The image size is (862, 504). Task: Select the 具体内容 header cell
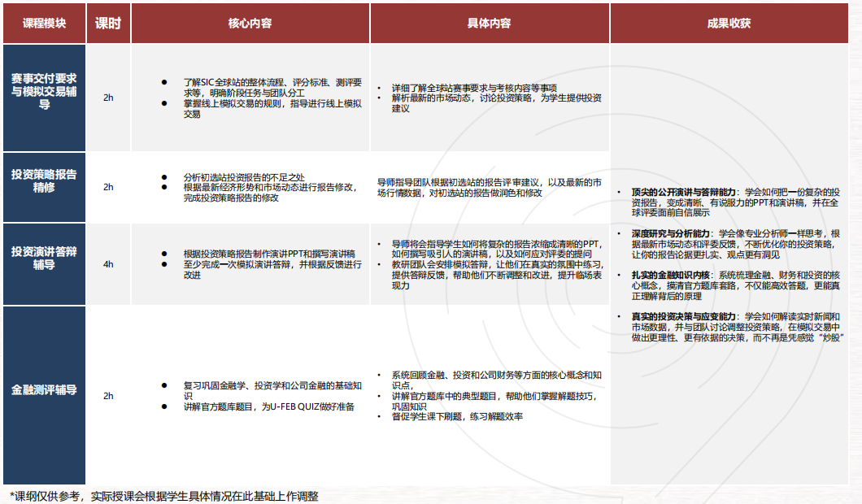490,24
